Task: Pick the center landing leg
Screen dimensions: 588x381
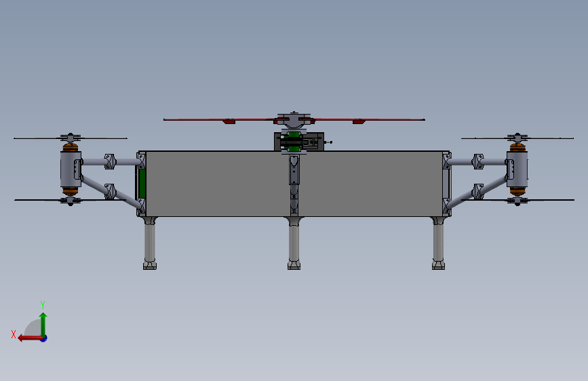Action: (x=294, y=243)
